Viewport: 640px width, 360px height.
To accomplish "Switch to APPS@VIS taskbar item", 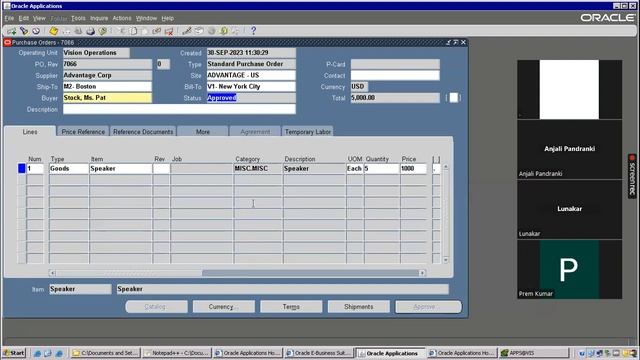I will [x=534, y=353].
